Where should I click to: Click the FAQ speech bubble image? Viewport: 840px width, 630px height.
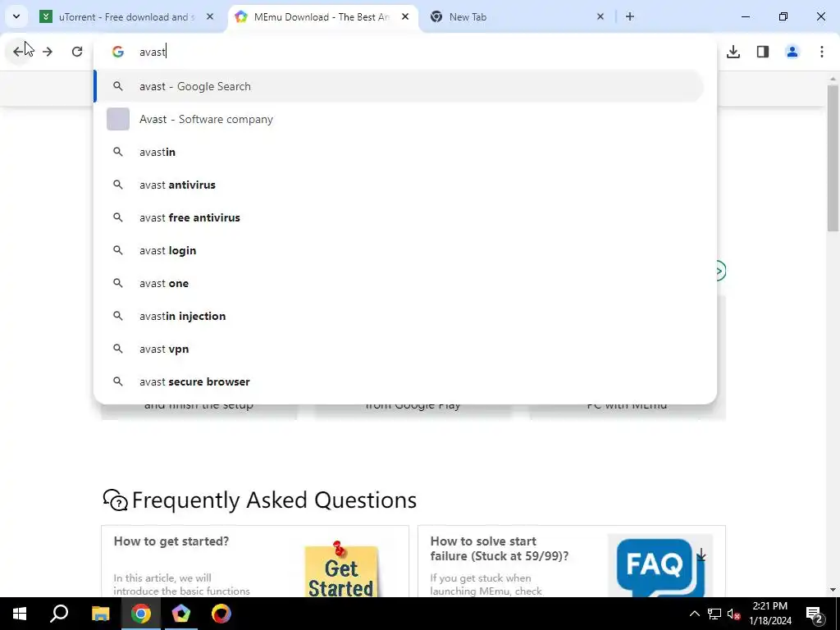660,566
